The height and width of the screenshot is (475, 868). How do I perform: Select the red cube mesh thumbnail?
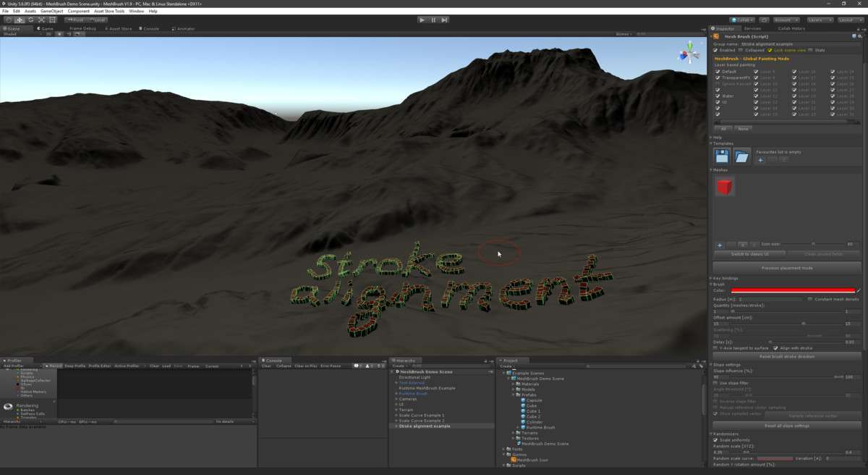click(x=725, y=187)
